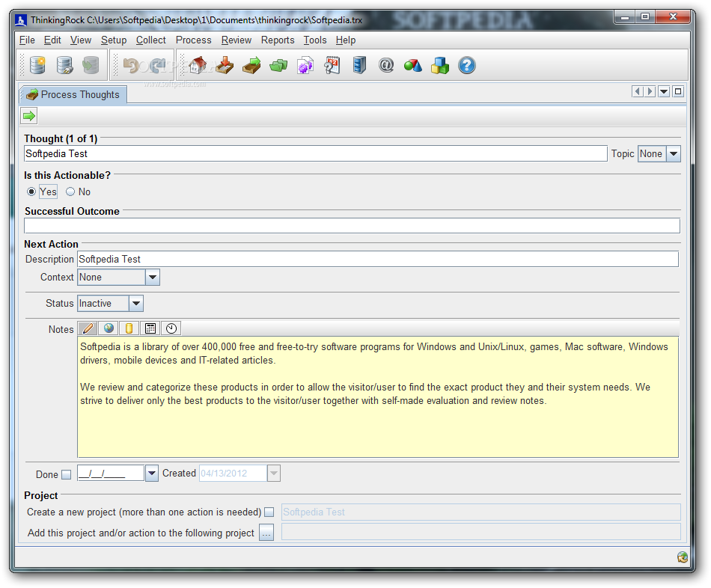Open the Help menu
The image size is (711, 588).
click(x=346, y=40)
